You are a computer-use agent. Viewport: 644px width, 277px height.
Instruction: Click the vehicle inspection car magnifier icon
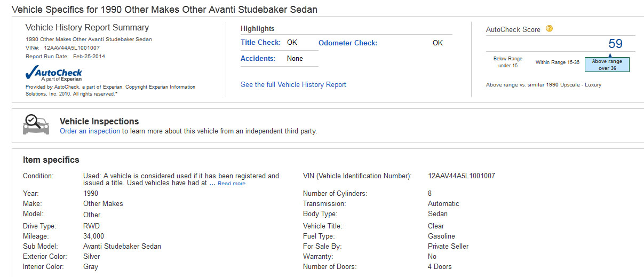point(36,124)
